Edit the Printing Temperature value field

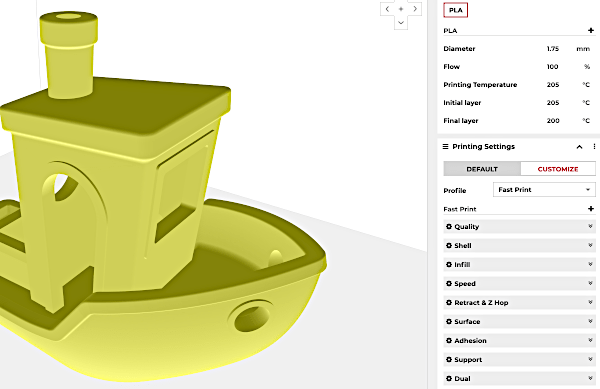[553, 85]
